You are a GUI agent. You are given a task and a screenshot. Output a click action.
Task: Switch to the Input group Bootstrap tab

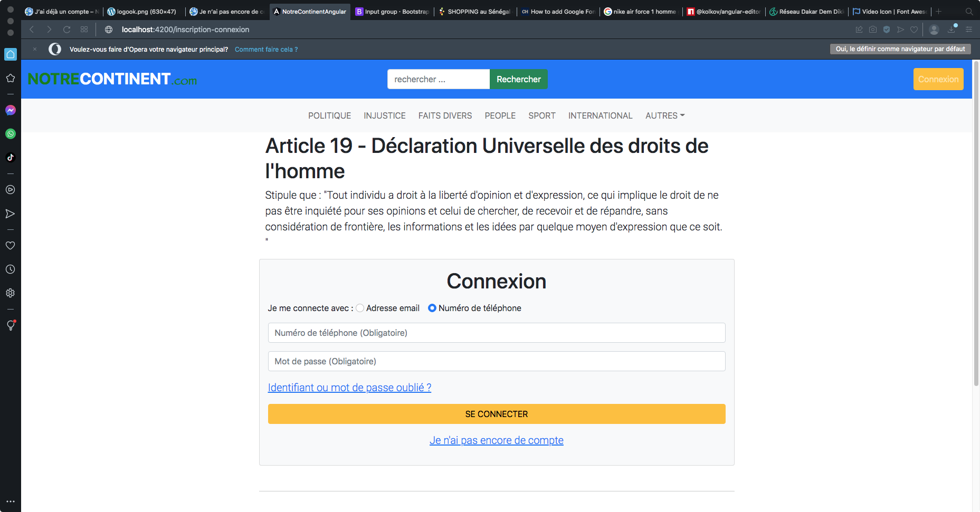point(392,12)
